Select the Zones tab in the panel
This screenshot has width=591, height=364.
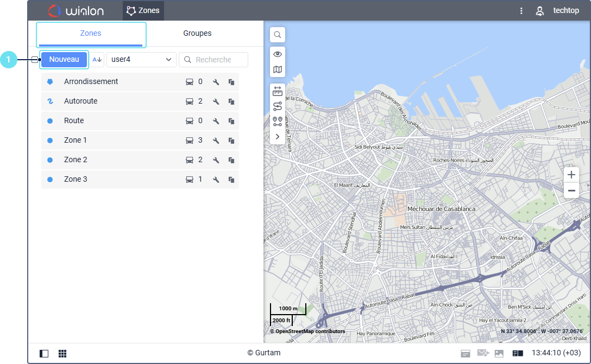pos(91,34)
